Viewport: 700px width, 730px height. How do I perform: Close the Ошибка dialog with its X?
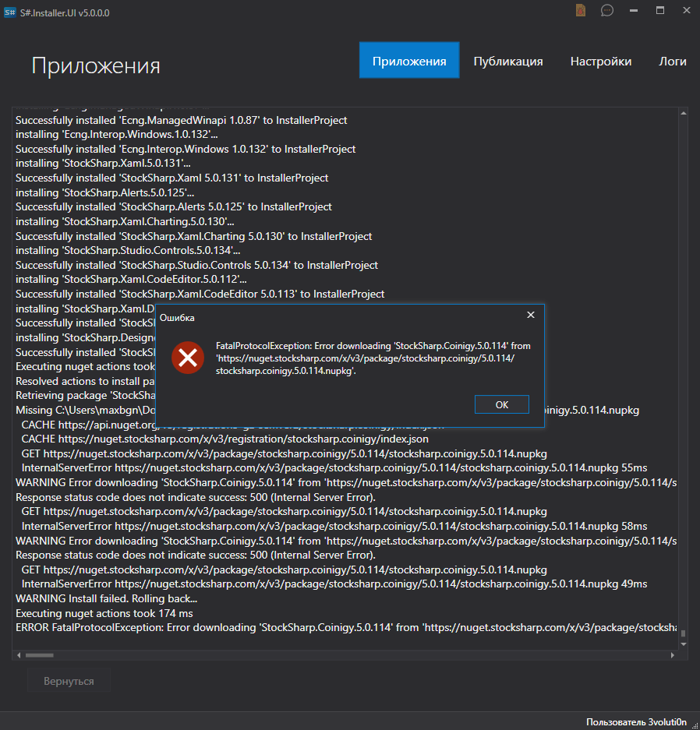(x=531, y=316)
